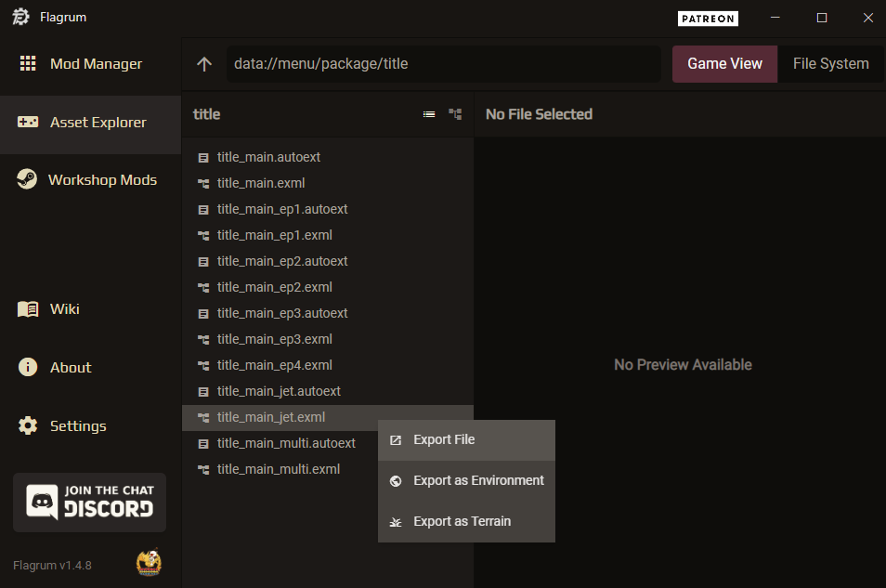Switch to list layout view

tap(429, 114)
